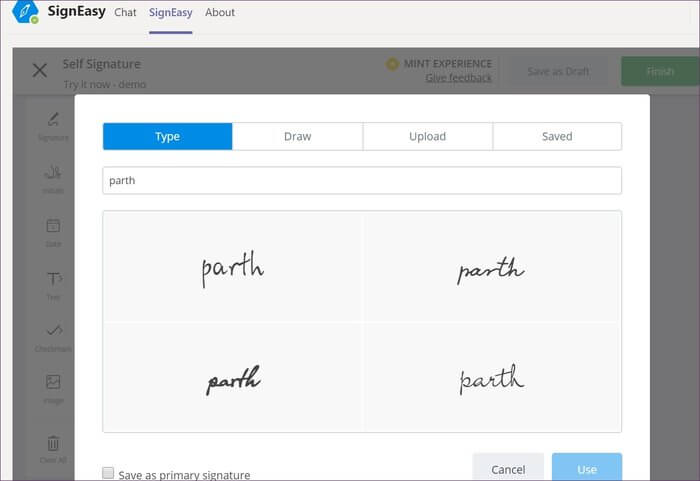This screenshot has width=700, height=481.
Task: Click the signature name input field
Action: point(362,180)
